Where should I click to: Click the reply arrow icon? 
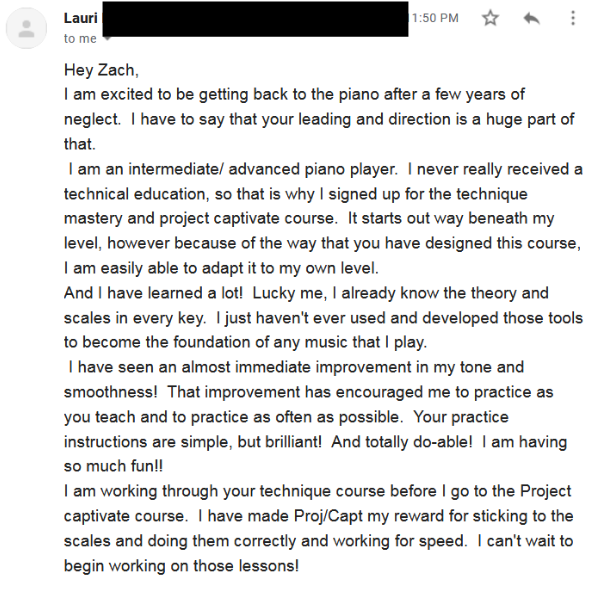[532, 18]
